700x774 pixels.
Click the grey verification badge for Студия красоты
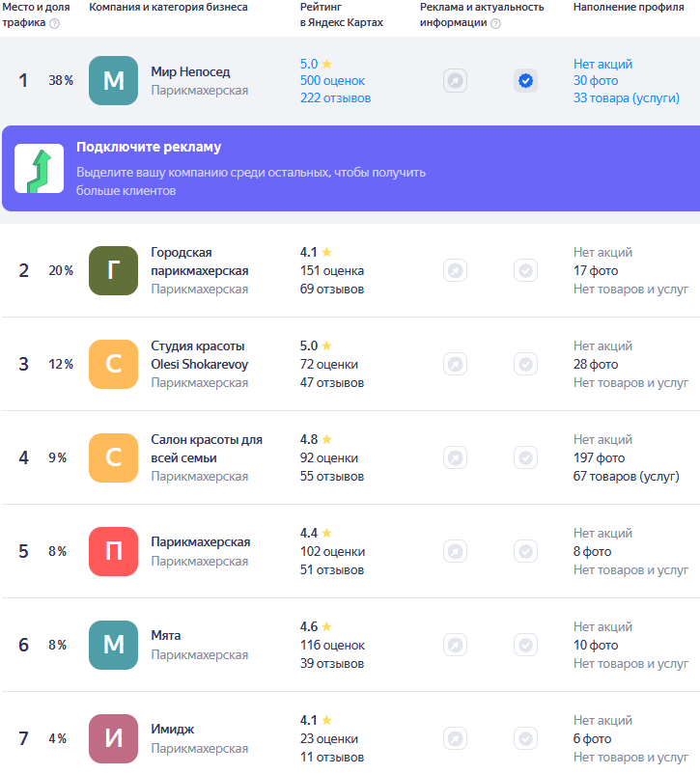click(x=525, y=365)
